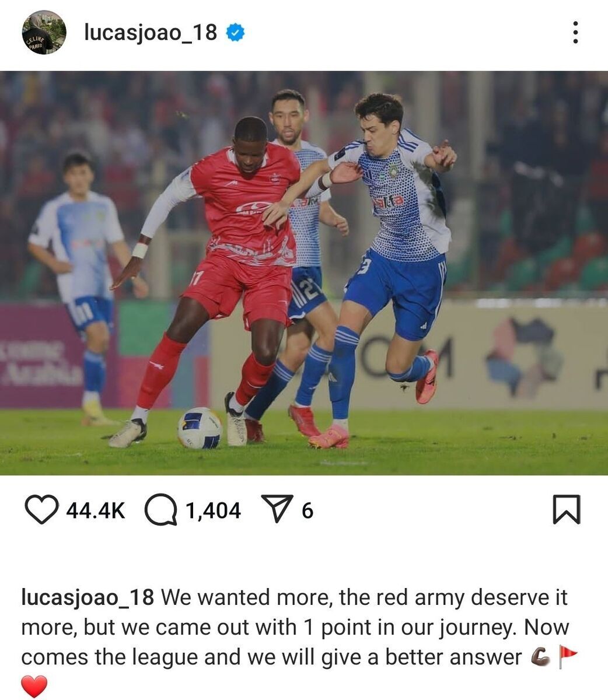
Task: Click the red flag emoji in caption
Action: (x=568, y=657)
